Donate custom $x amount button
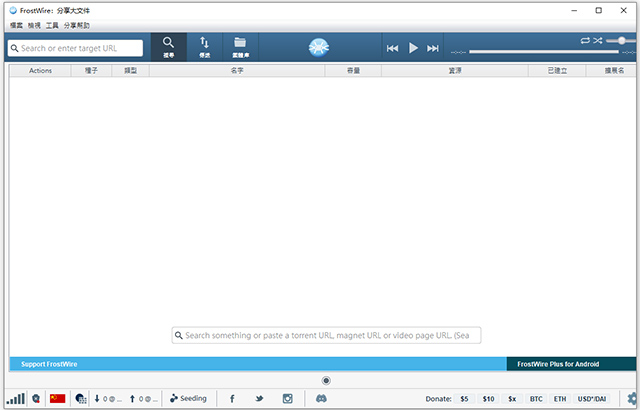Image resolution: width=640 pixels, height=410 pixels. 512,399
